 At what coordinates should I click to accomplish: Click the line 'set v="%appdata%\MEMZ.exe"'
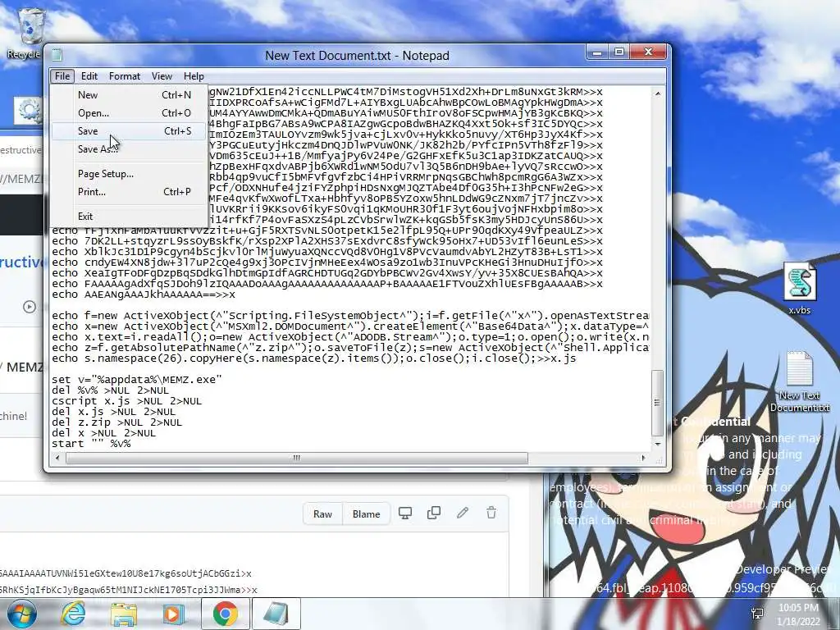click(x=137, y=379)
